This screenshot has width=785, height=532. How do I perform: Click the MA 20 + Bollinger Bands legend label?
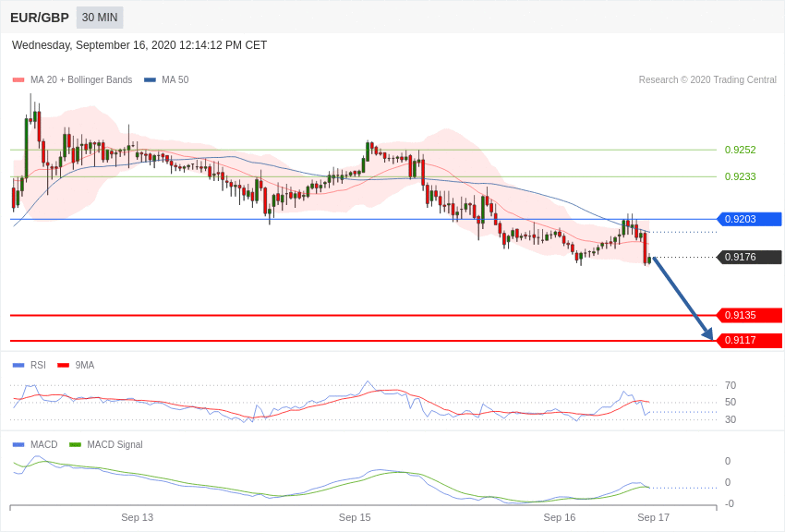(81, 79)
